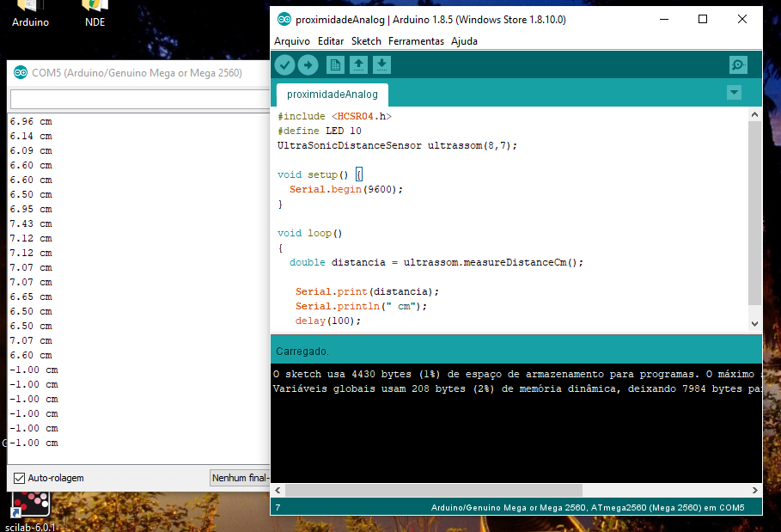Screen dimensions: 781x532
Task: Open the Arduino desktop folder icon
Action: point(30,9)
